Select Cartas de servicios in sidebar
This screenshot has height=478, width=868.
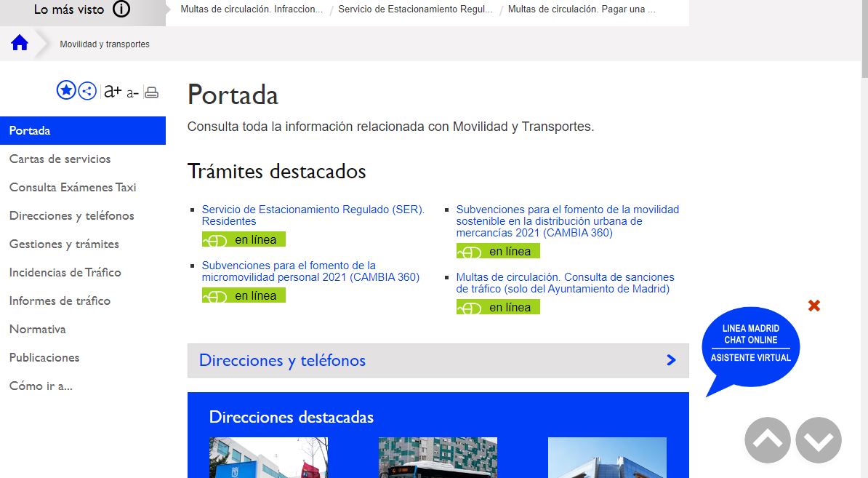[x=60, y=159]
